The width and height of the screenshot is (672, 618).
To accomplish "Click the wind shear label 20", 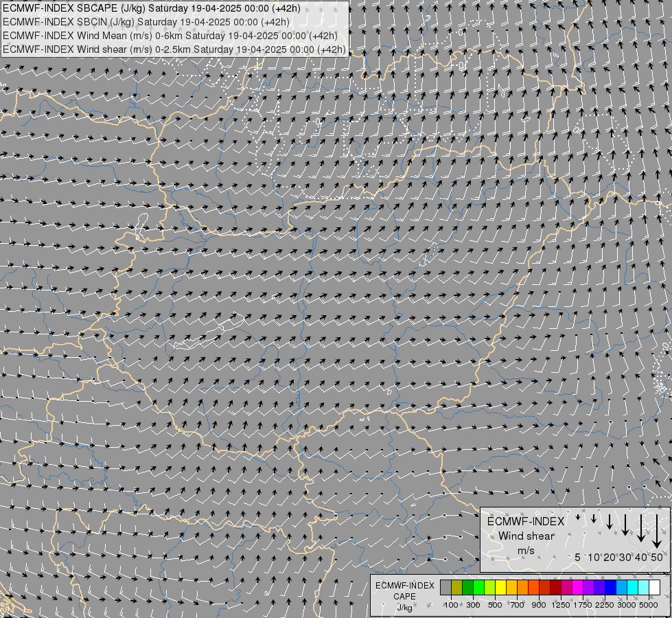I will (610, 557).
